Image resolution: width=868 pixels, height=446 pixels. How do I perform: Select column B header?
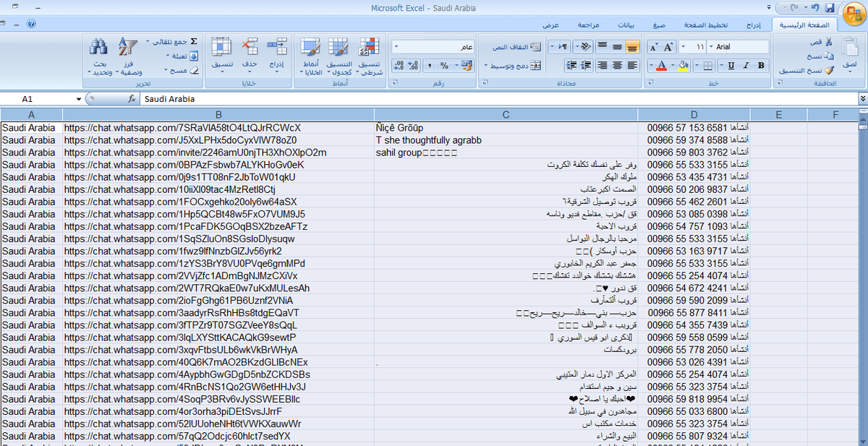click(x=218, y=115)
